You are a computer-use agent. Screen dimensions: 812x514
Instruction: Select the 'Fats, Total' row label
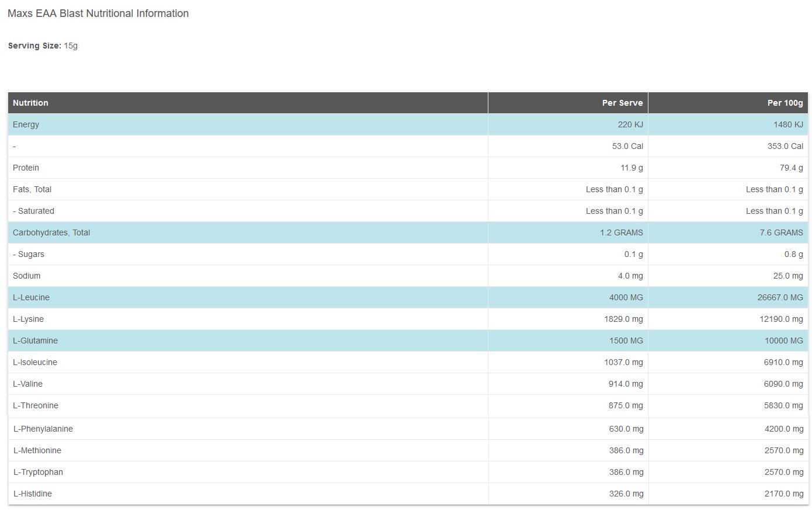pos(32,189)
